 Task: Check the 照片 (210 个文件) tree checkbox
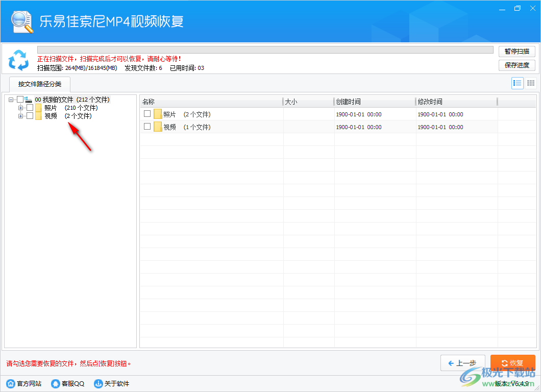pyautogui.click(x=30, y=108)
